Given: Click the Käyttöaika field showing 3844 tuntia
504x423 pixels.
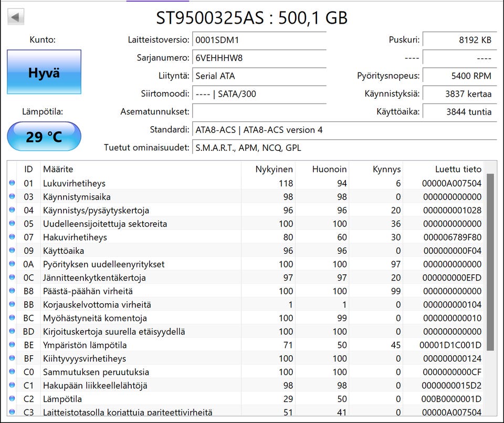Looking at the screenshot, I should (459, 111).
